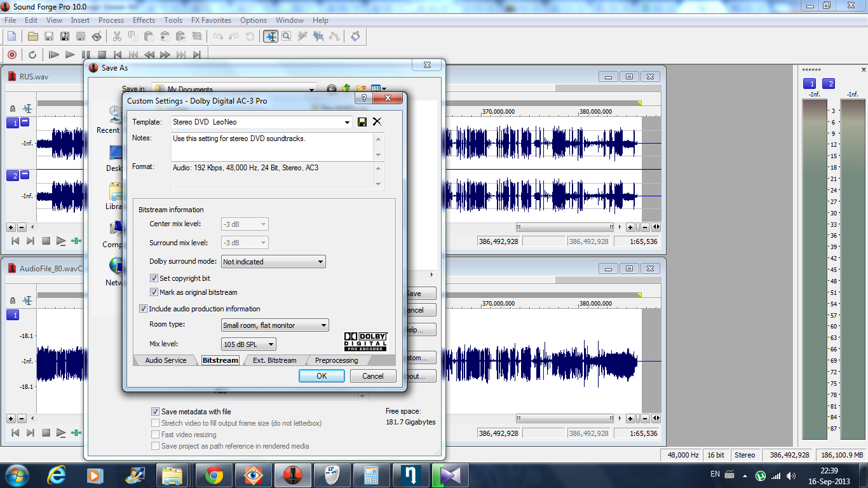Open Views menu arrow in Save As
Screen dimensions: 868x488
point(384,89)
